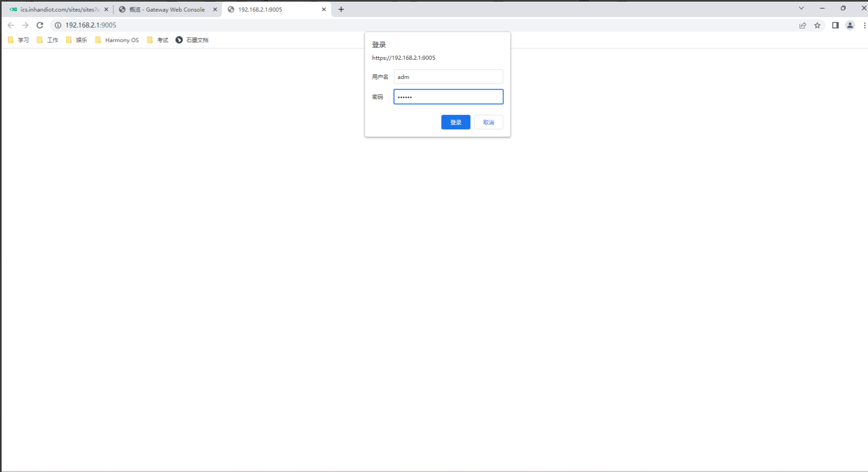
Task: Switch to the Gateway Web Console tab
Action: (x=167, y=10)
